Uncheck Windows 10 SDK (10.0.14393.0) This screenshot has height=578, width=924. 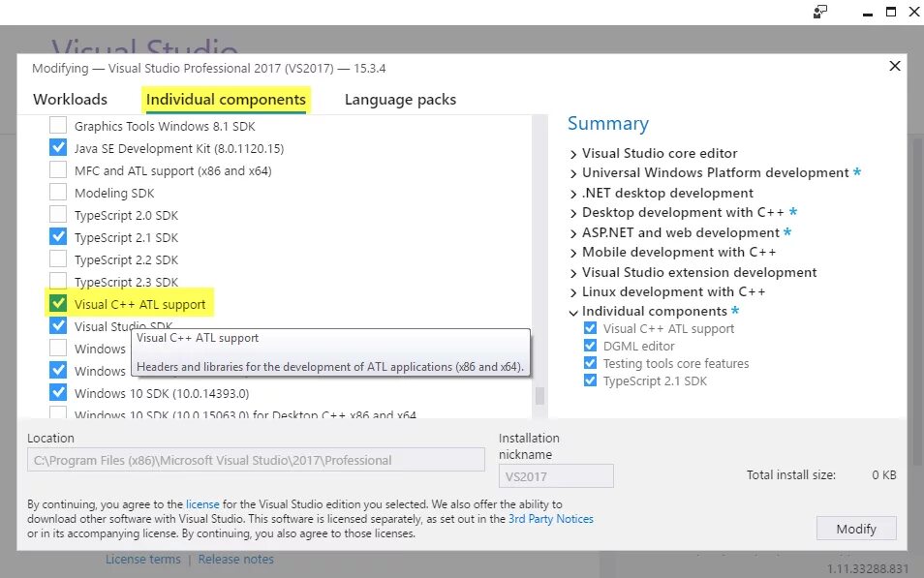[58, 392]
